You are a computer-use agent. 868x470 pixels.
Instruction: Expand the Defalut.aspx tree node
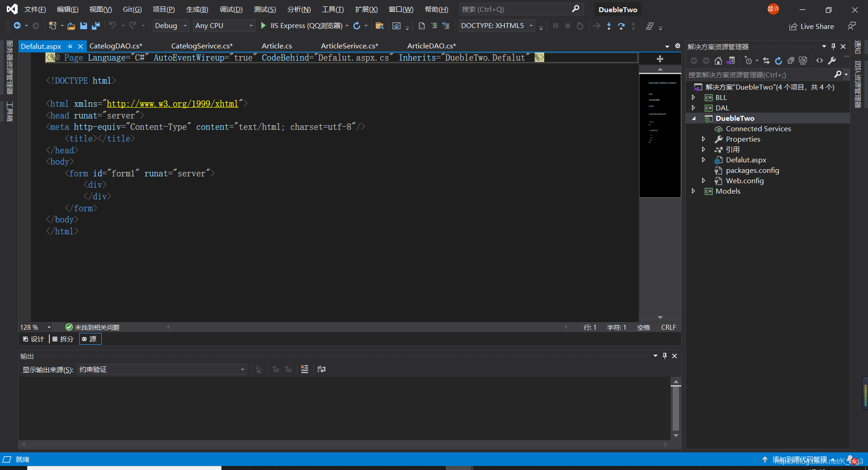[703, 160]
